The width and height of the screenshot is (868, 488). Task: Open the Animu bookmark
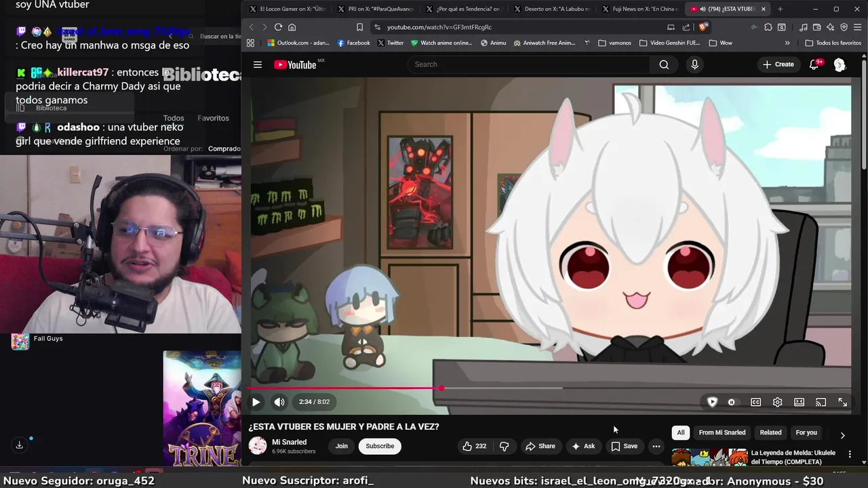[x=493, y=43]
